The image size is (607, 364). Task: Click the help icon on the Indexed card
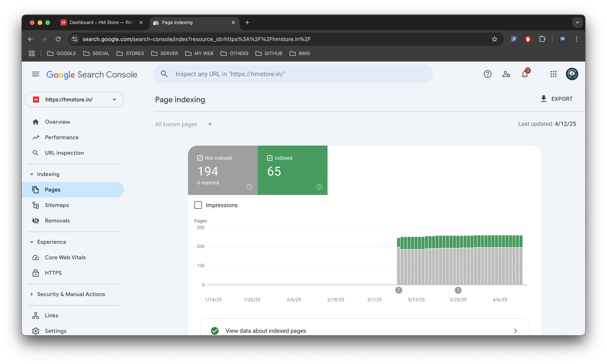[319, 187]
